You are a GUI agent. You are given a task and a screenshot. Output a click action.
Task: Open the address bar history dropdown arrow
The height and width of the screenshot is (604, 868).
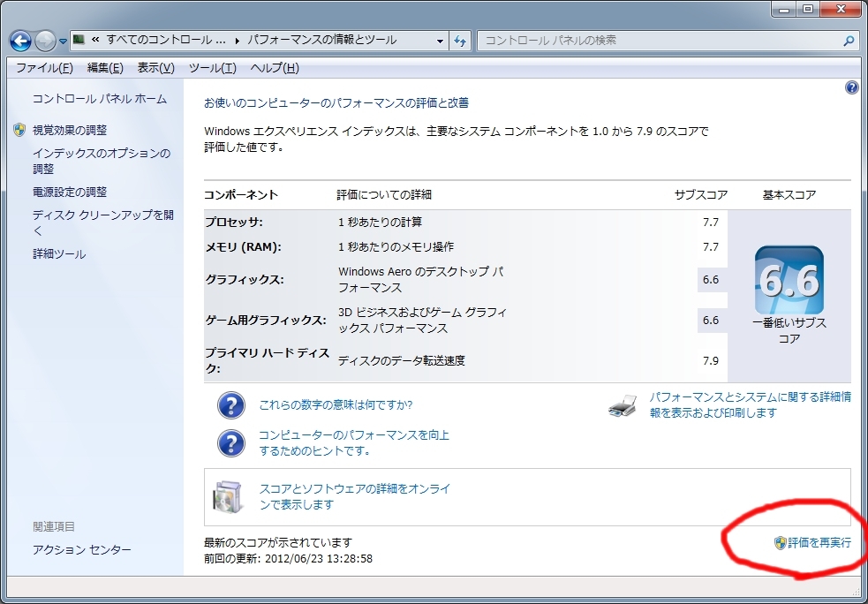click(441, 41)
